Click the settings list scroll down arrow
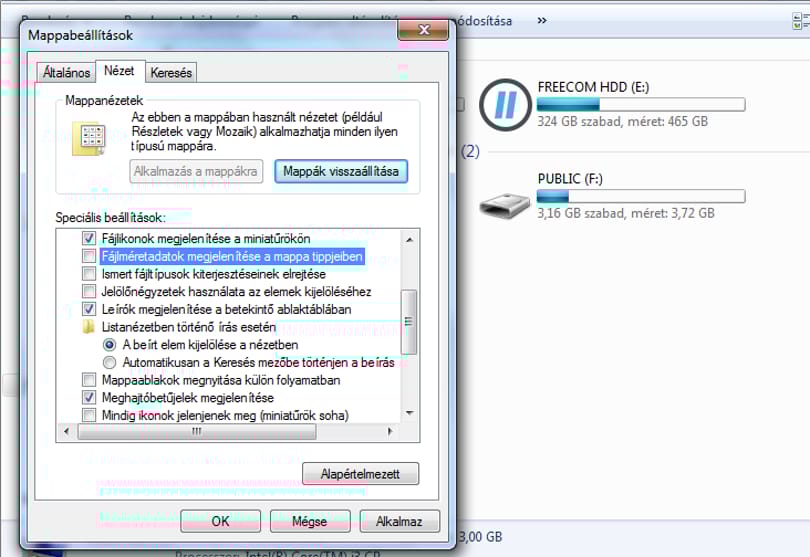This screenshot has height=557, width=810. 410,413
